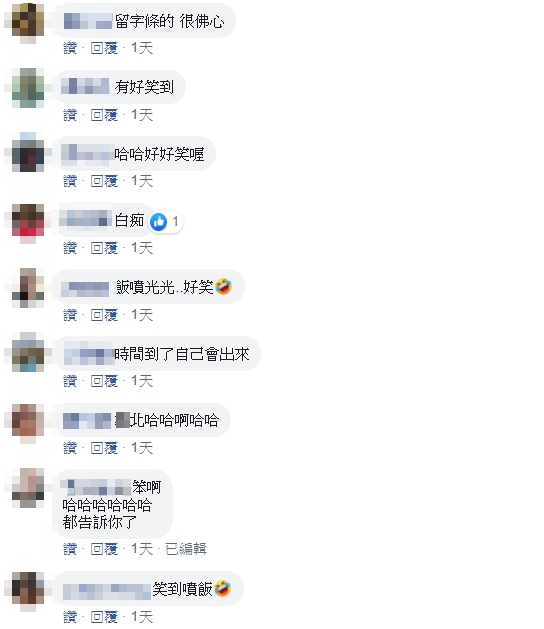The width and height of the screenshot is (544, 629).
Task: Reply to 時間到了自己會出來 comment
Action: pyautogui.click(x=104, y=381)
